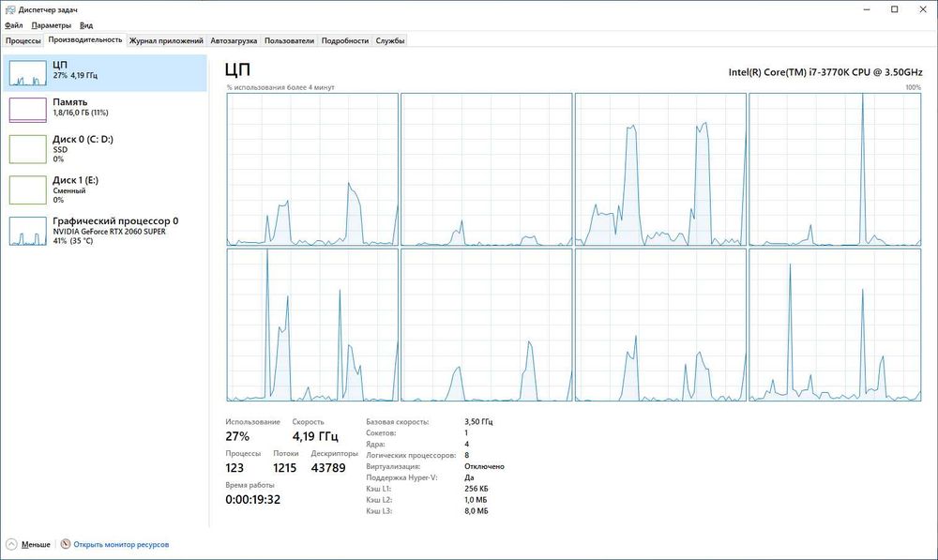
Task: Click the NVIDIA GeForce RTX 2060 SUPER text
Action: click(x=109, y=231)
